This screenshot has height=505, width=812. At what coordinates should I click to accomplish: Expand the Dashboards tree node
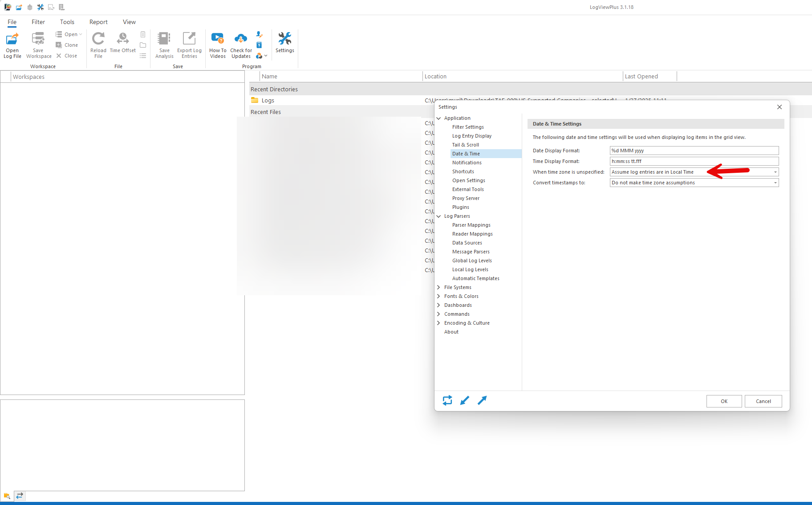439,305
